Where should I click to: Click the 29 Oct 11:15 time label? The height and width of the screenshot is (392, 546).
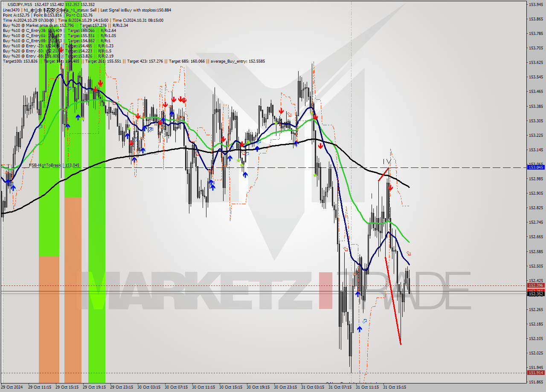point(40,387)
